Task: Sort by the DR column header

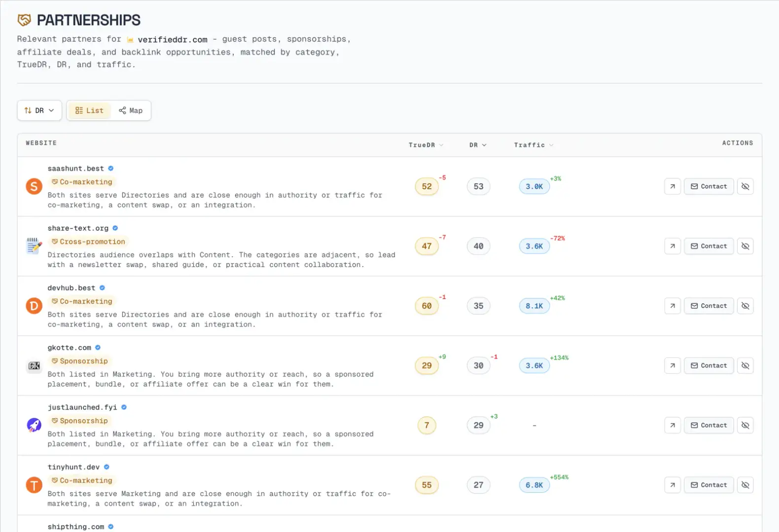Action: coord(478,145)
